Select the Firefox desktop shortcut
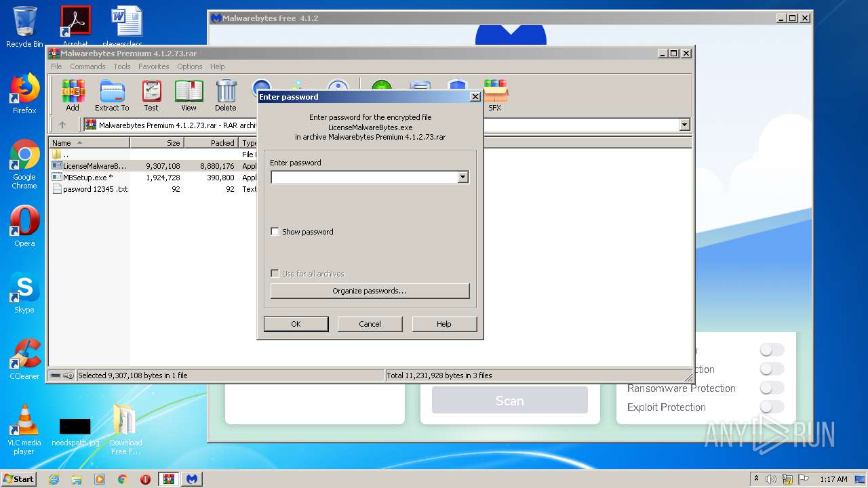868x488 pixels. tap(24, 94)
